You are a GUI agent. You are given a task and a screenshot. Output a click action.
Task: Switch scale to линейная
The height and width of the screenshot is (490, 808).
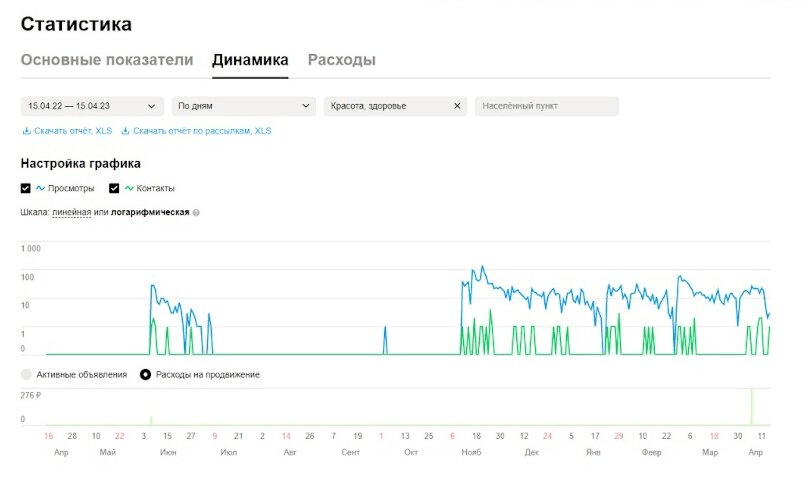(72, 212)
